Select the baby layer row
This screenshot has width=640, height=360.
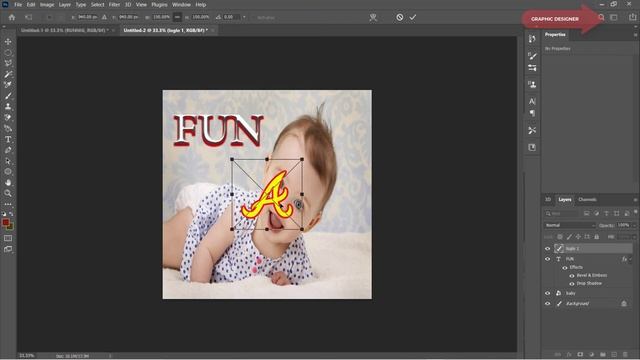point(588,293)
